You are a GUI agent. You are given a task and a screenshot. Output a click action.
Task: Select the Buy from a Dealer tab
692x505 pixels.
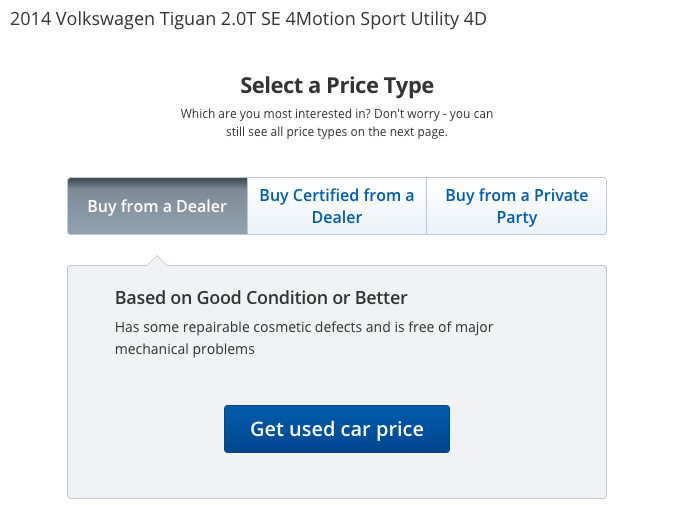157,206
